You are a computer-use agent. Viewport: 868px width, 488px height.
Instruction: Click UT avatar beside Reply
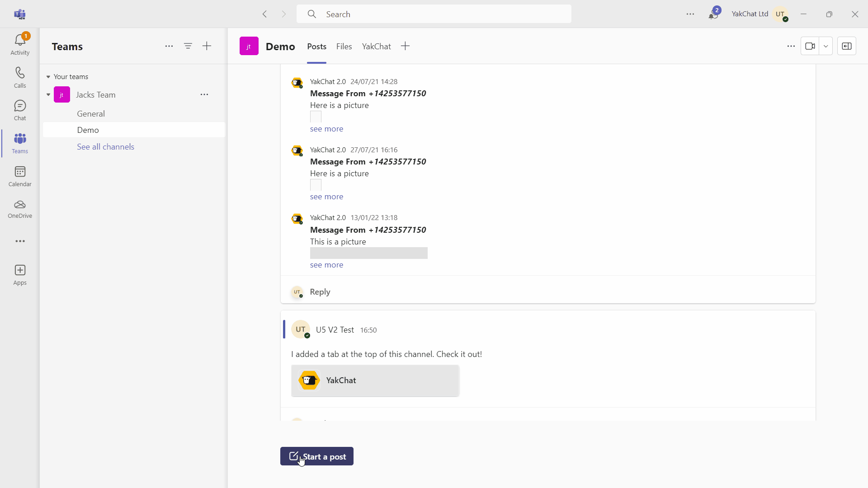tap(297, 292)
